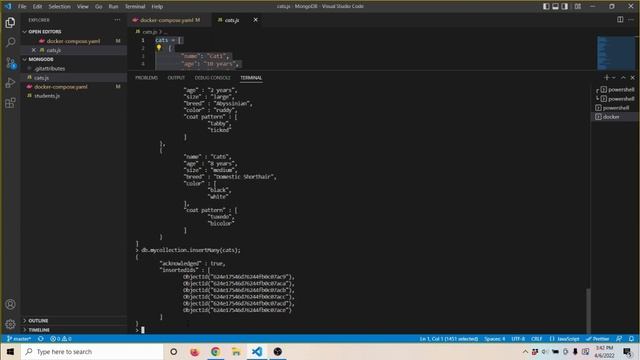Close the terminal panel
The image size is (640, 360).
pos(633,78)
